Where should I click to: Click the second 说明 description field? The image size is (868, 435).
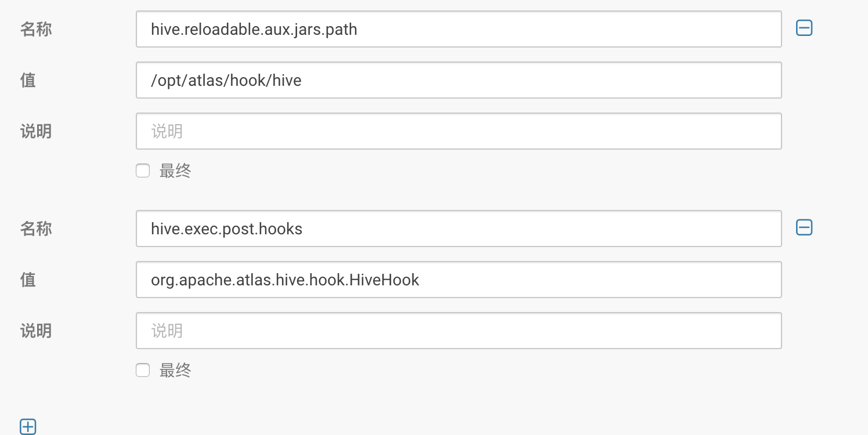pos(458,331)
